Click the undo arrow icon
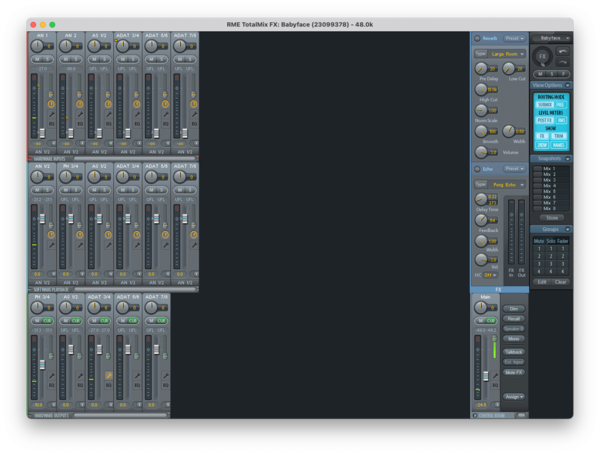The height and width of the screenshot is (454, 600). tap(562, 51)
